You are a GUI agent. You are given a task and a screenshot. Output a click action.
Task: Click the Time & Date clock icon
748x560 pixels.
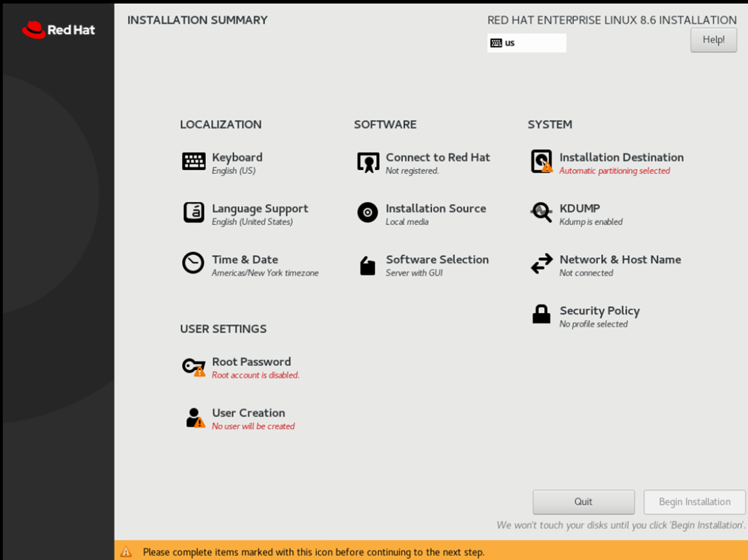coord(193,263)
